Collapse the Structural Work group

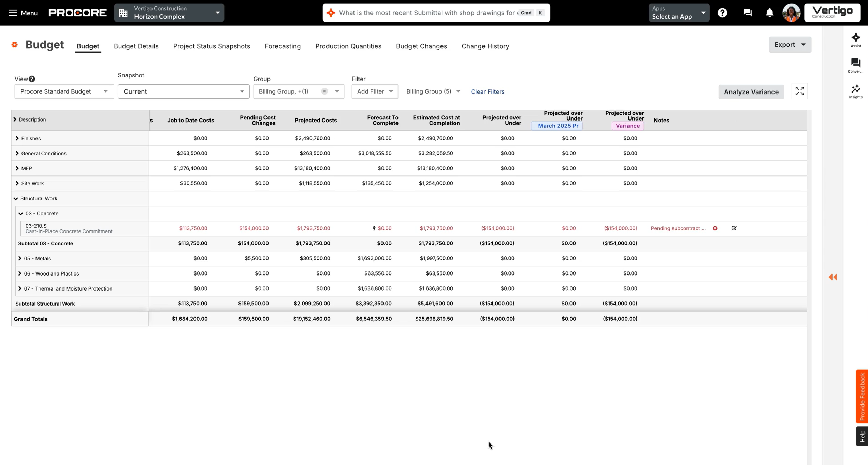click(x=16, y=198)
